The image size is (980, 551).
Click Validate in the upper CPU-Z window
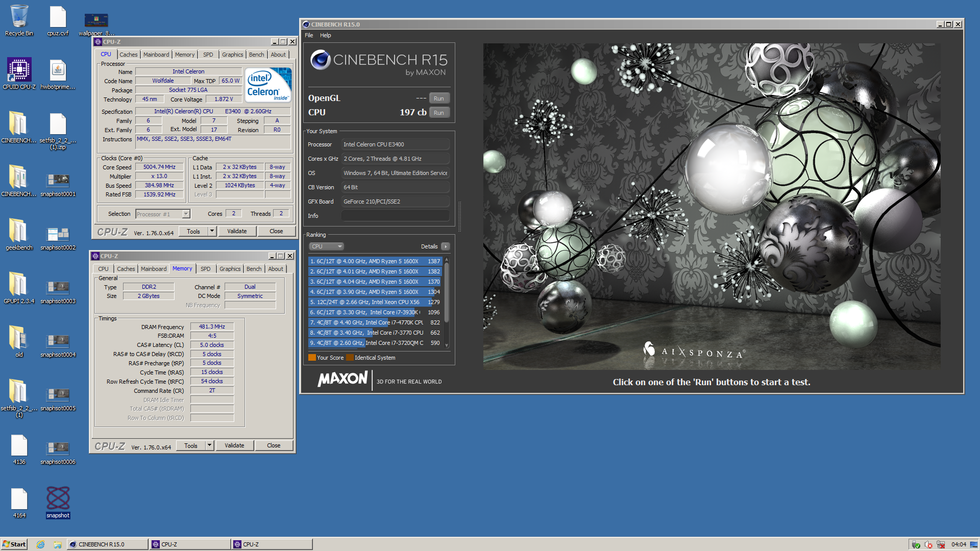coord(237,231)
